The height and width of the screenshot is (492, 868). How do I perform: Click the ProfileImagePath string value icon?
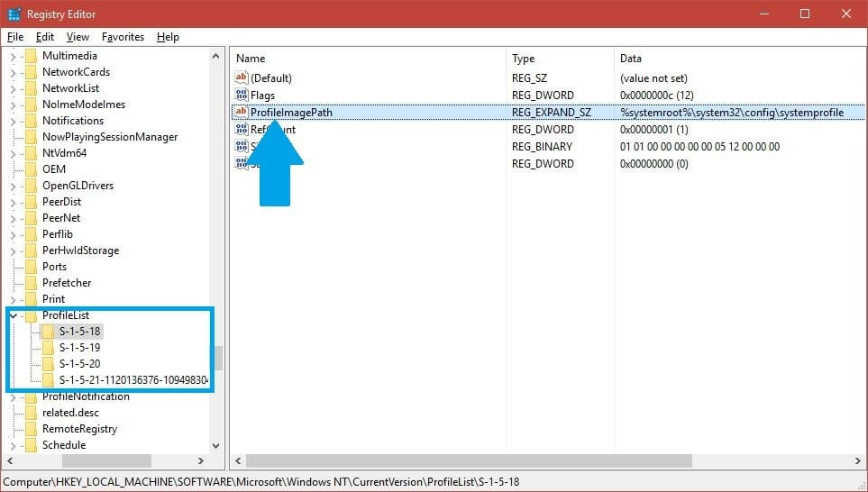241,113
